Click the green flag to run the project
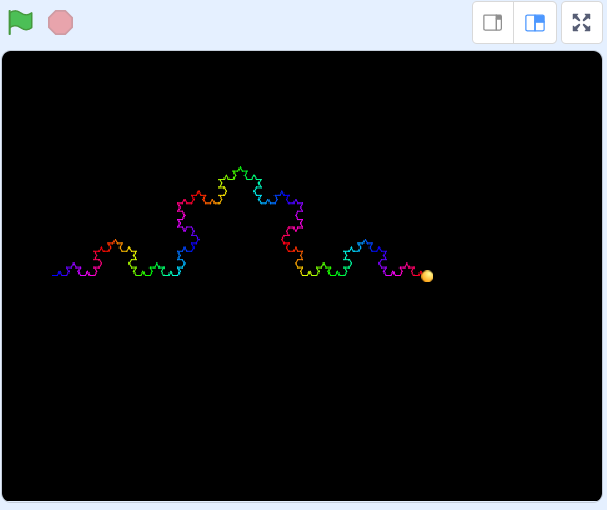The image size is (607, 510). click(21, 22)
